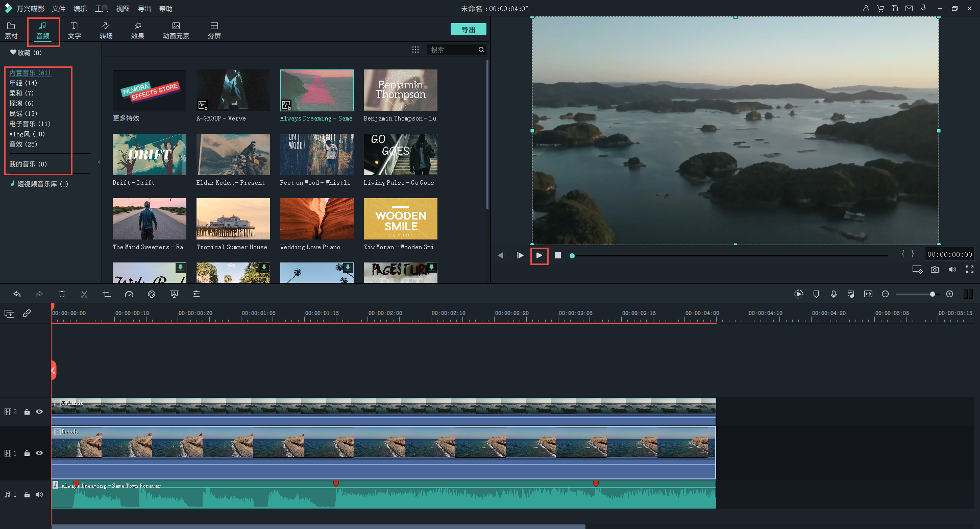Collapse the left category panel arrow
The height and width of the screenshot is (529, 980).
(99, 162)
